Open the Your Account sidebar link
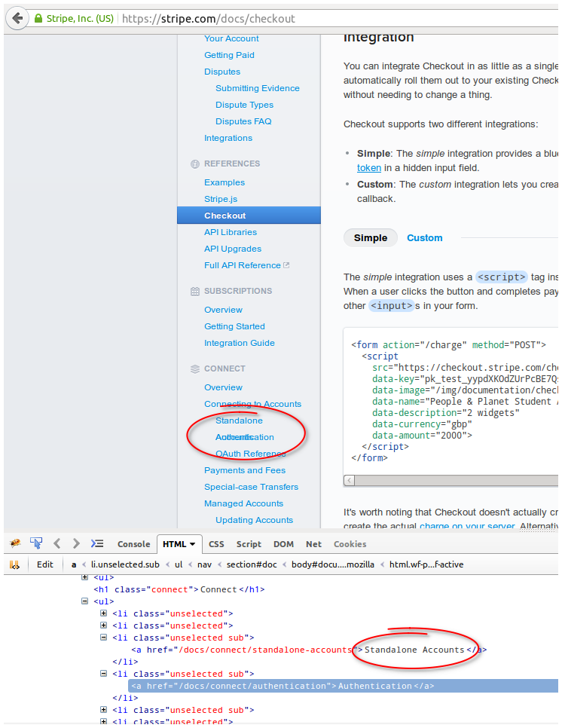The width and height of the screenshot is (562, 728). [231, 38]
